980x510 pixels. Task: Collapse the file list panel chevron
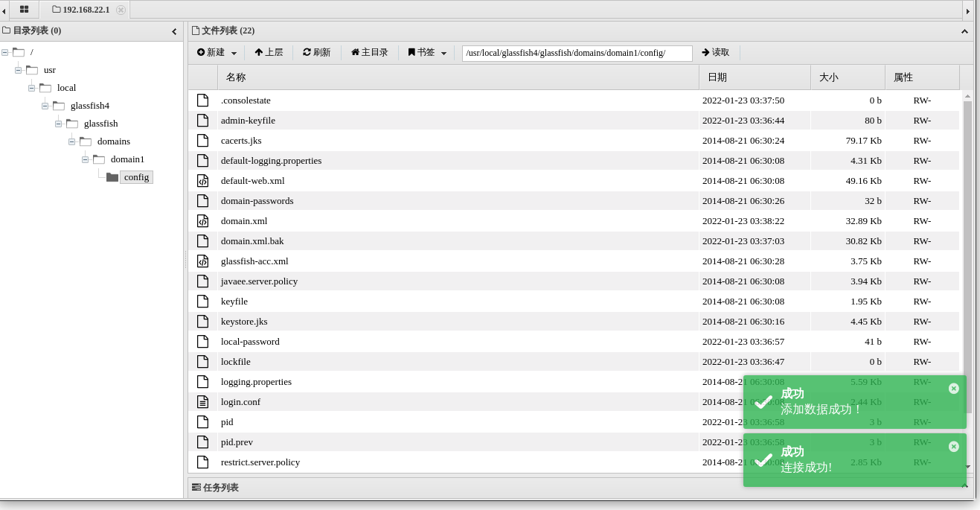point(964,31)
